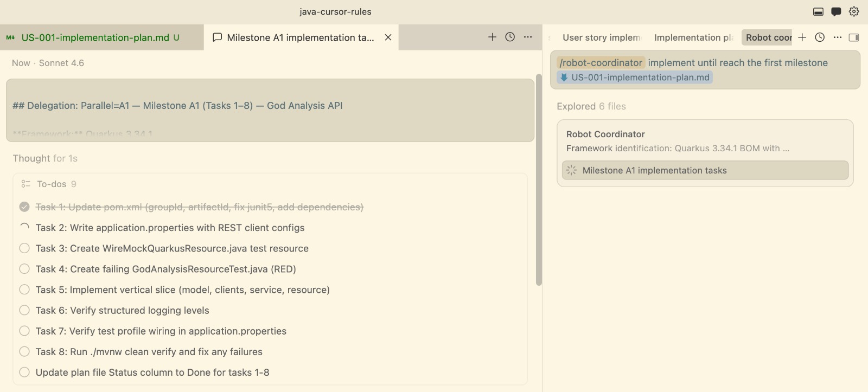Screen dimensions: 868x392
Task: Toggle completed Task 1 pom.xml checkmark
Action: coord(24,207)
